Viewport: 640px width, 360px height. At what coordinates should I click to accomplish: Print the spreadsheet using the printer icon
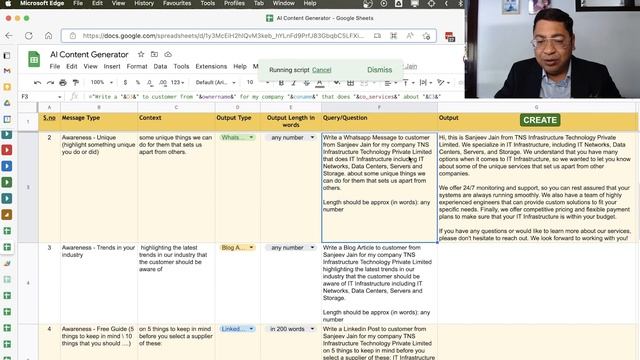coord(63,82)
